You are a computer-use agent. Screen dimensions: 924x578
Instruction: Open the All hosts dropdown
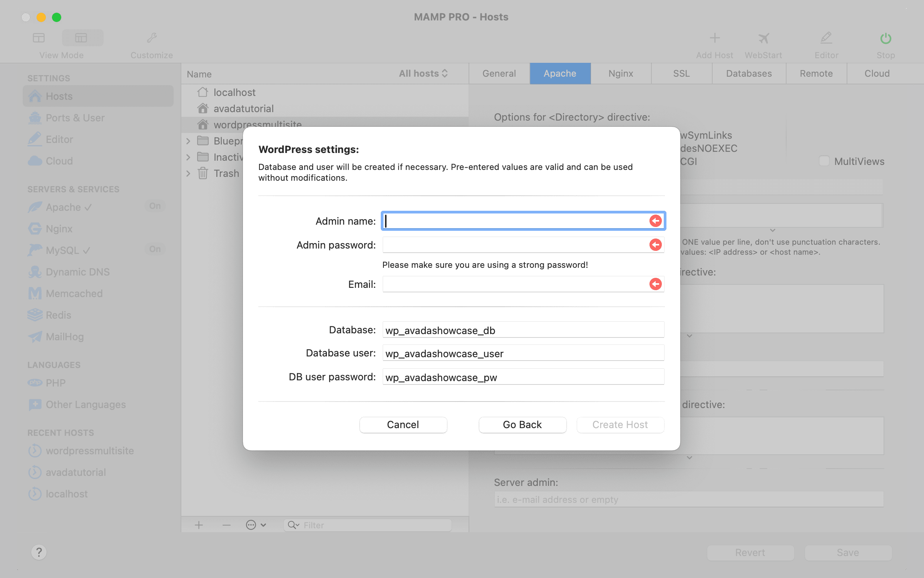pyautogui.click(x=423, y=74)
